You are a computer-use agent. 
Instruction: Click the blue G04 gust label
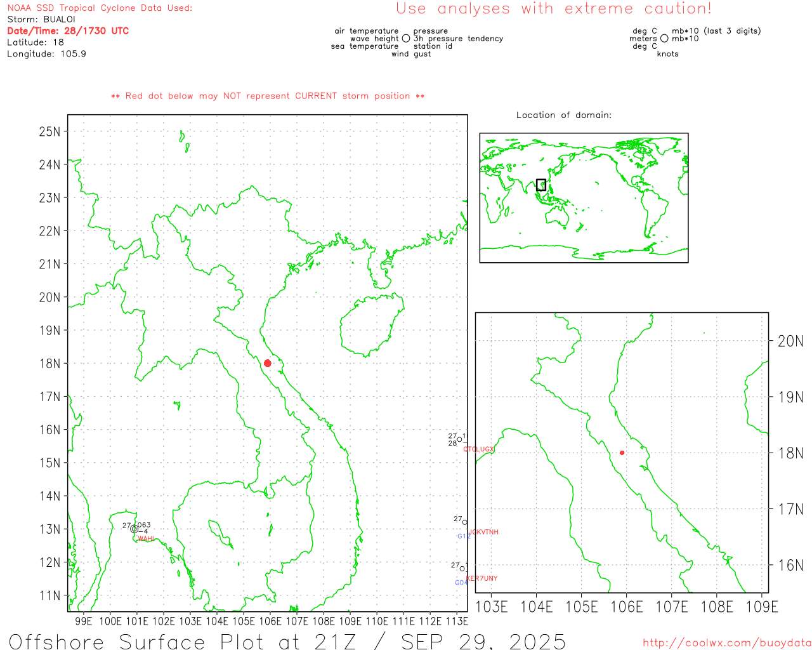tap(461, 583)
